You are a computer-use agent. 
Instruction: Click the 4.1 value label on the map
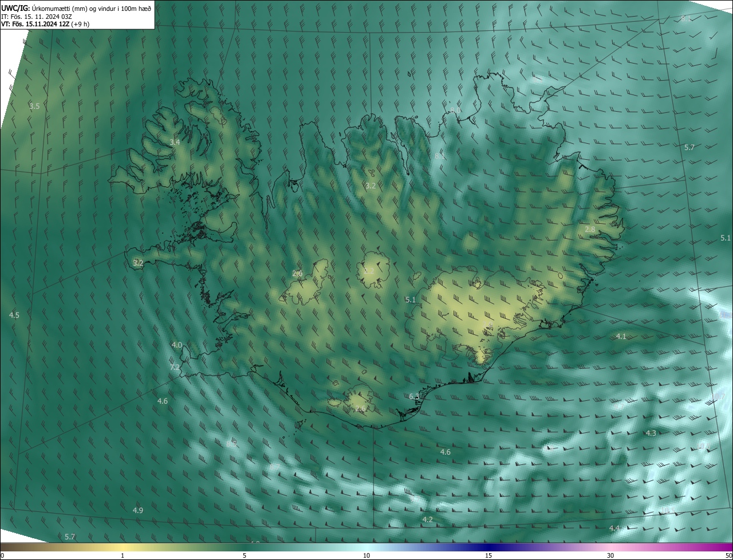621,336
